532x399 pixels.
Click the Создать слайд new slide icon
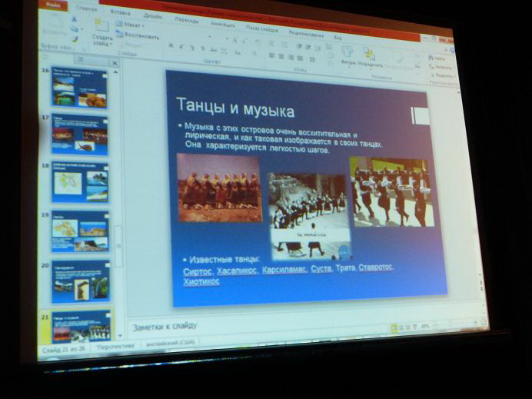(101, 26)
